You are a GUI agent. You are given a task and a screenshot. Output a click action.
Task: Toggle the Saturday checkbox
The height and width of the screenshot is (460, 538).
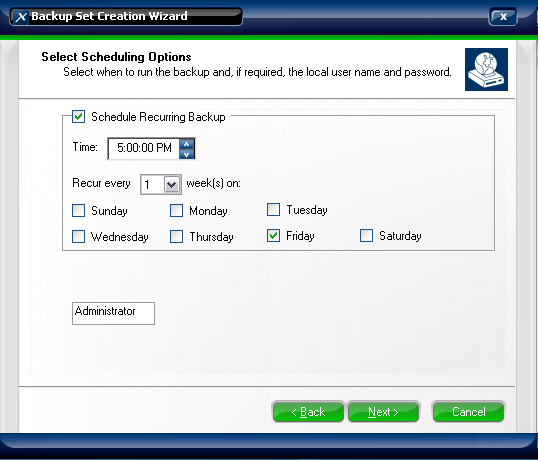(366, 236)
